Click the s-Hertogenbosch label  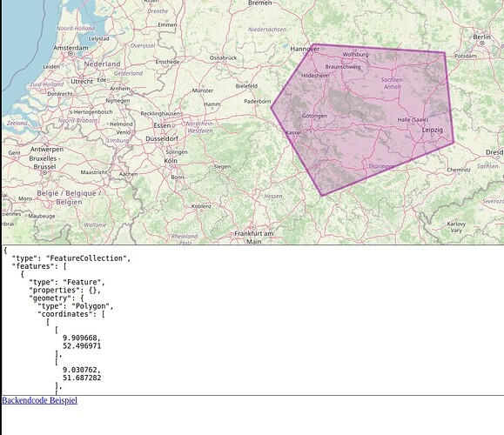(x=91, y=112)
